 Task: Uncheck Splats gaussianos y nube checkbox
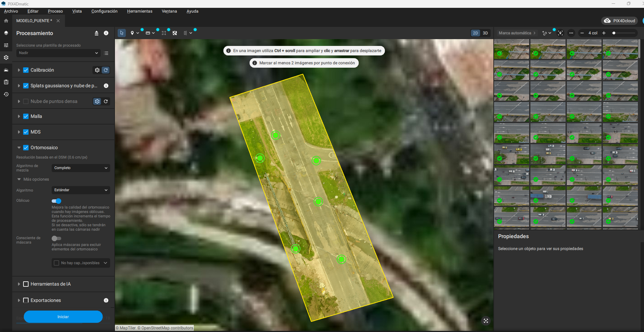[x=26, y=86]
